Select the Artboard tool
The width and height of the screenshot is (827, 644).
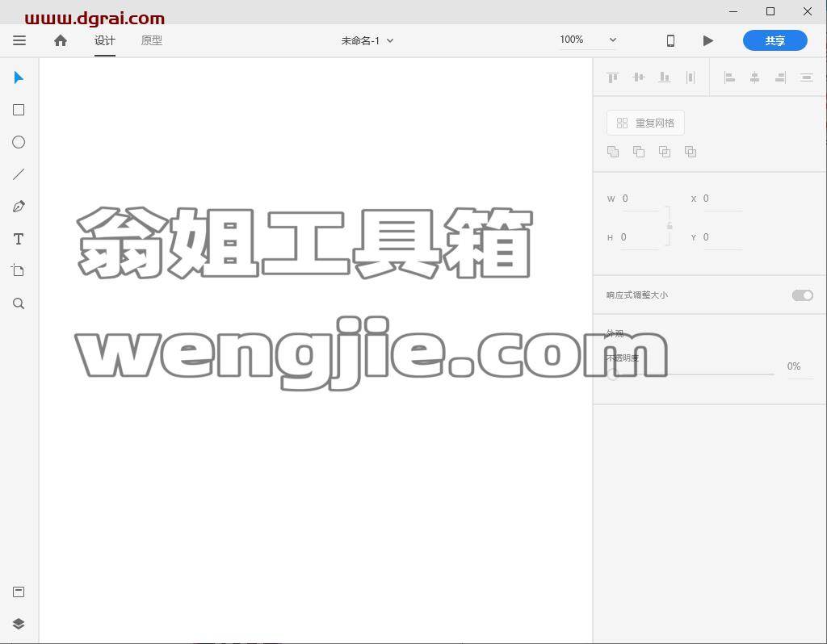[18, 271]
